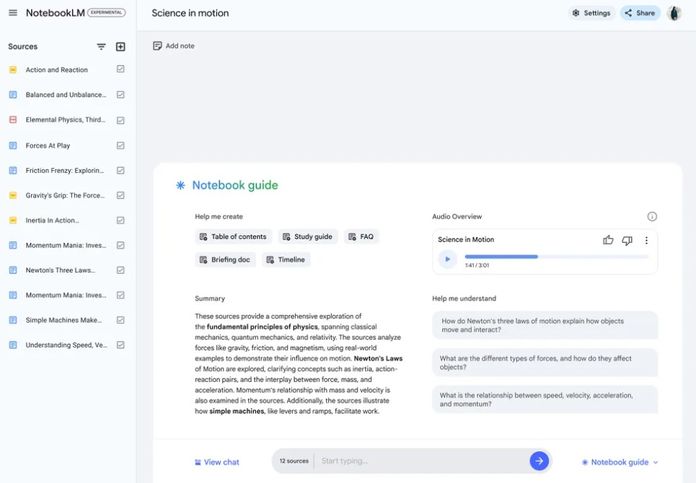Seek within the audio progress bar
Screen dimensions: 696x483
click(556, 257)
